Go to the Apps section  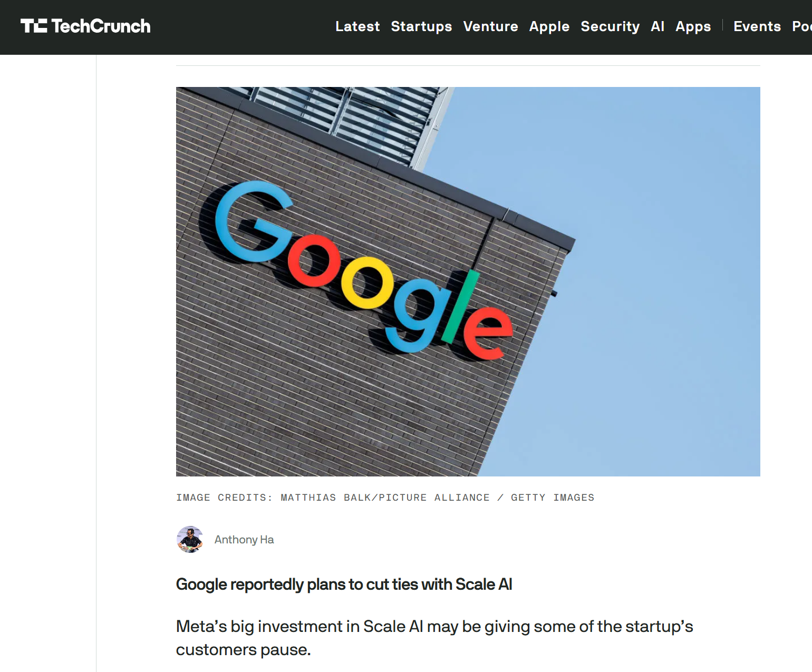(693, 27)
